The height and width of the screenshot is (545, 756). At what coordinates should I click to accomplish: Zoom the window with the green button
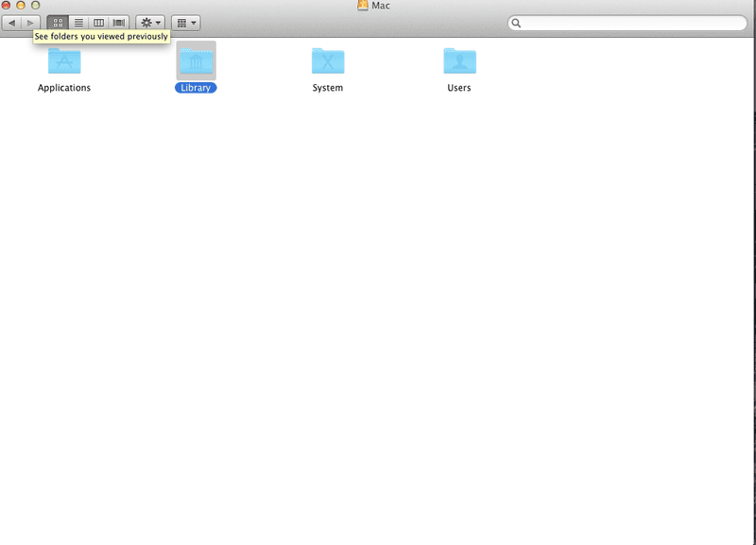click(36, 5)
